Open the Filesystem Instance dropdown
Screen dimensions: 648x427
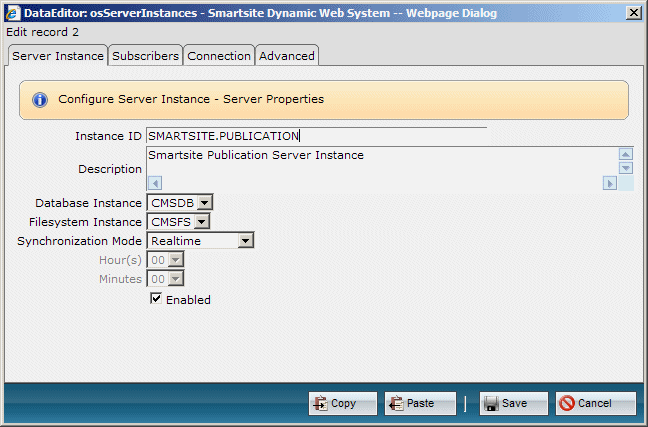(x=178, y=222)
